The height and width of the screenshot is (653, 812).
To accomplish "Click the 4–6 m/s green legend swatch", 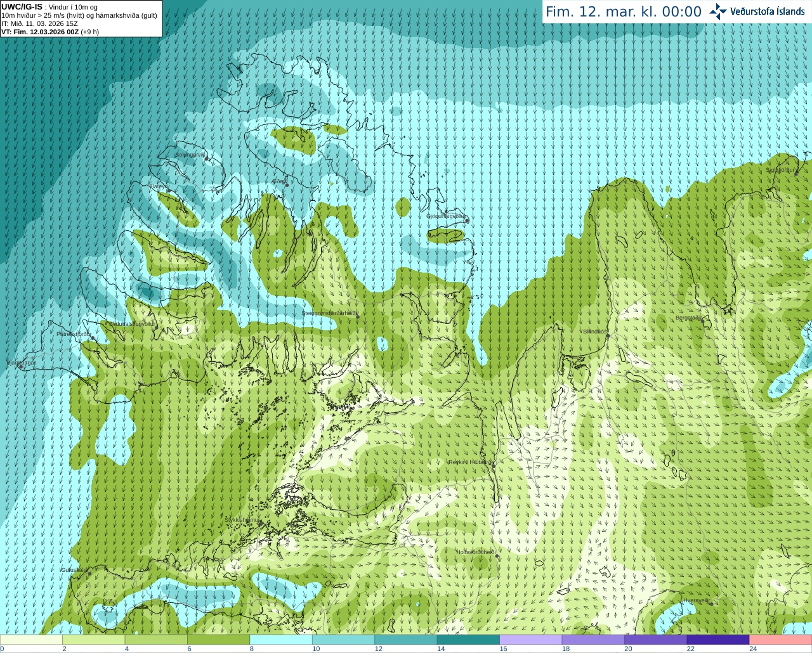I will (156, 640).
